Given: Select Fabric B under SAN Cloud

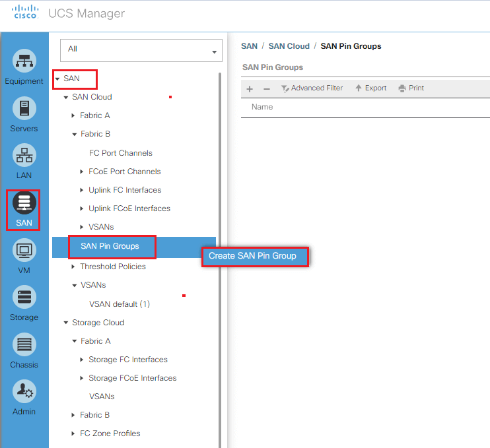Looking at the screenshot, I should tap(95, 134).
